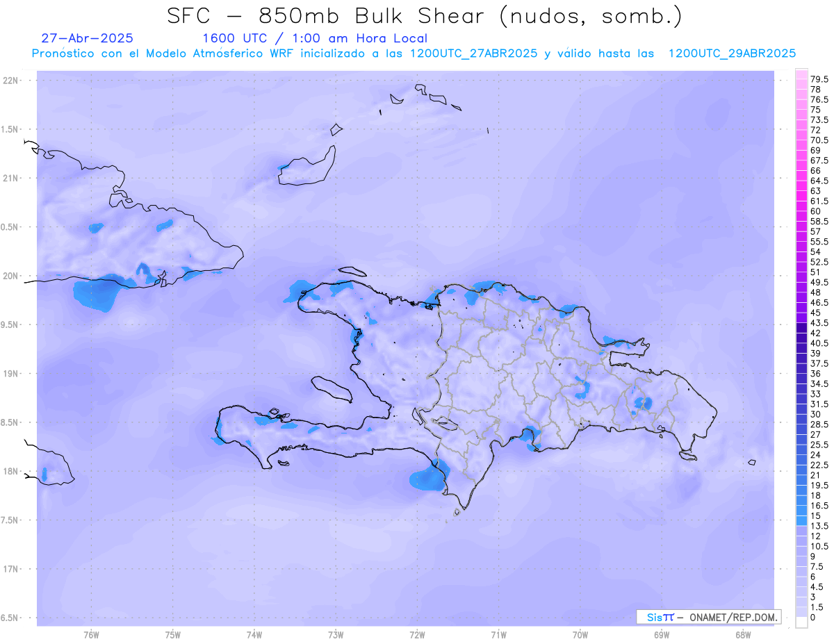Click the '69W' longitude label

point(662,635)
